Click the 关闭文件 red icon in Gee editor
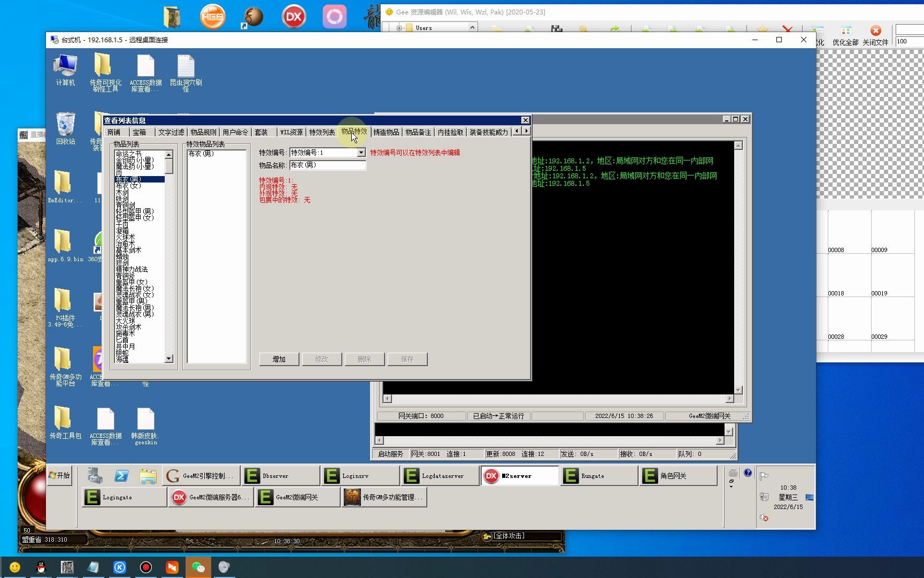924x578 pixels. tap(875, 35)
